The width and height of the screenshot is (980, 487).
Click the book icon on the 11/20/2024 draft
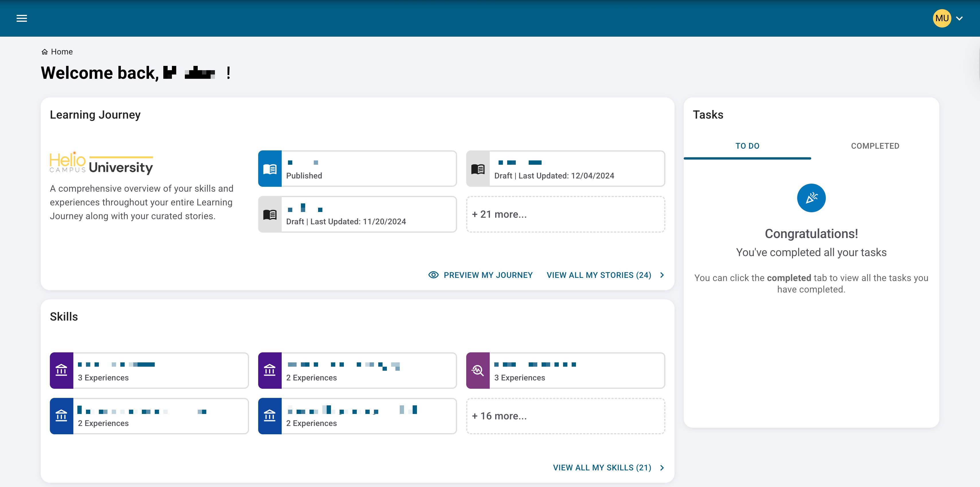tap(270, 215)
